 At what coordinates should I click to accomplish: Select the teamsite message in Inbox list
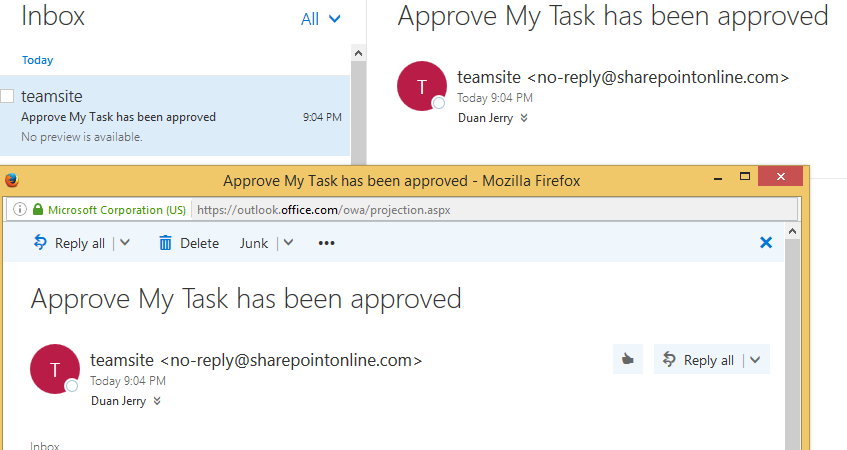175,116
